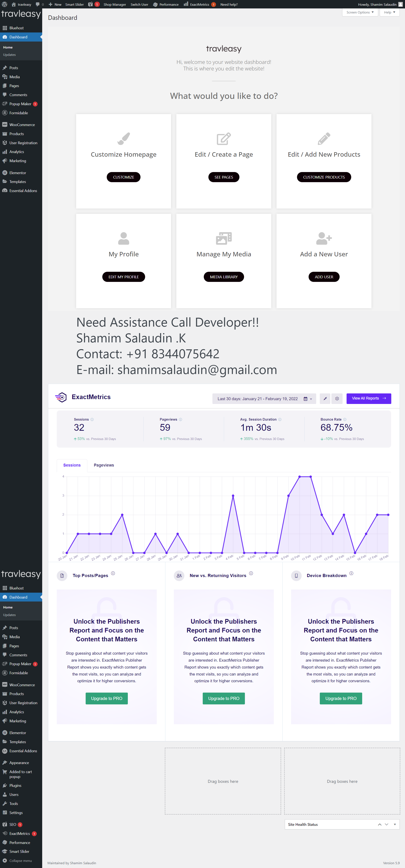This screenshot has height=868, width=405.
Task: Click info icon beside Top Posts/Pages heading
Action: point(113,573)
